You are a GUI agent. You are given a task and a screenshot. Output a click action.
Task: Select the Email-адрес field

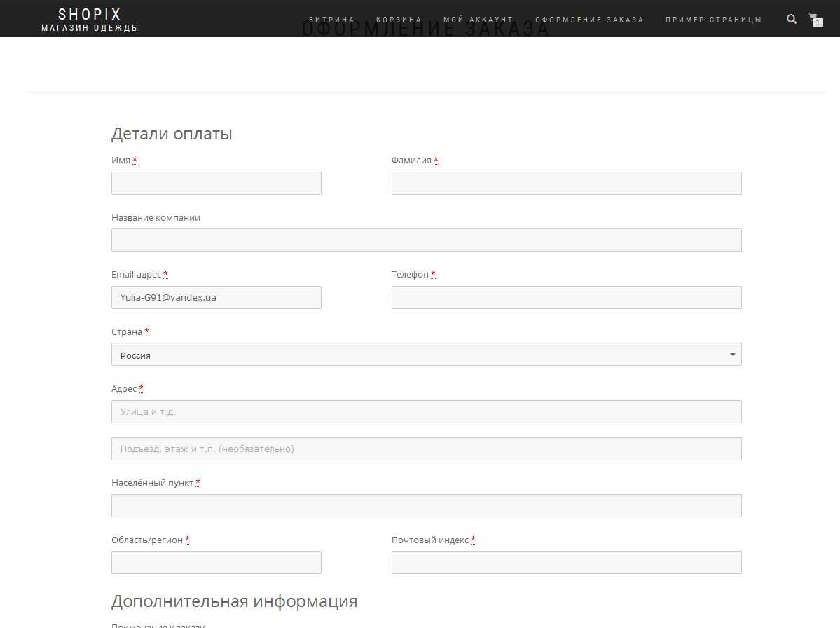pyautogui.click(x=216, y=298)
